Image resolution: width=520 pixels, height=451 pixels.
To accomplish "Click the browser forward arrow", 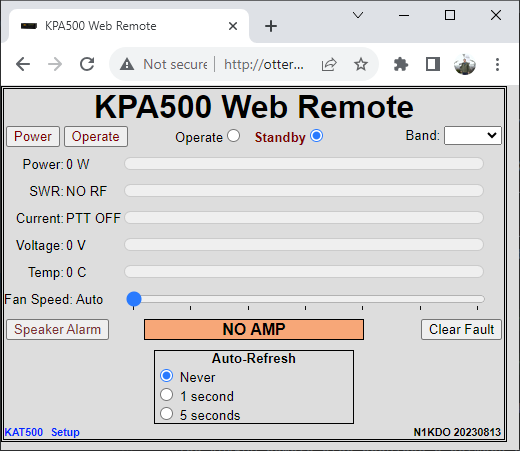I will point(55,64).
